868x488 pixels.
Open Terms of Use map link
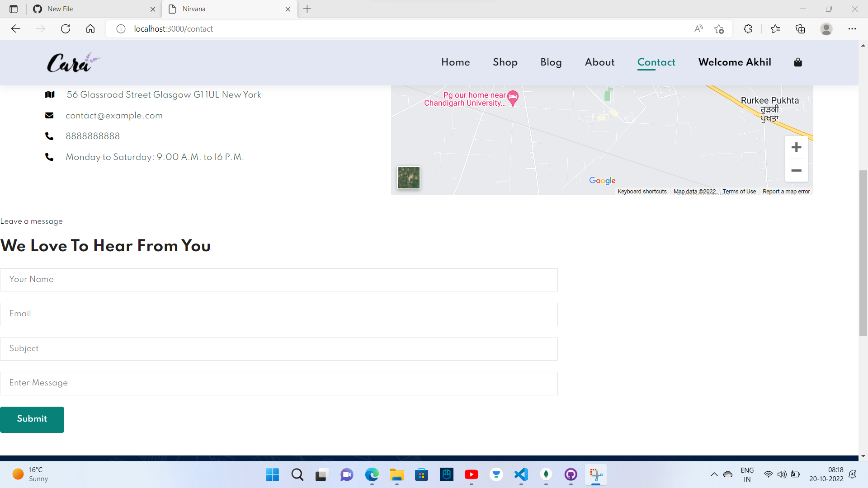pos(739,192)
